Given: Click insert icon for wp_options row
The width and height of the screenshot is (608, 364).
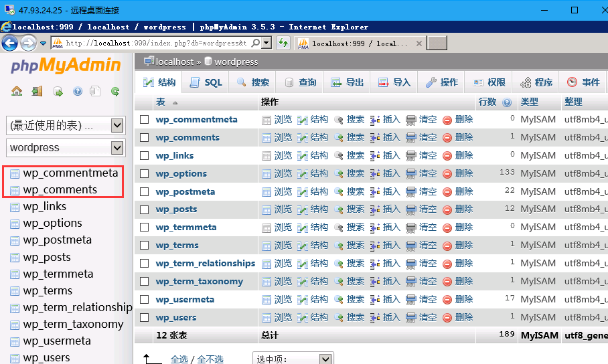Looking at the screenshot, I should (x=375, y=174).
